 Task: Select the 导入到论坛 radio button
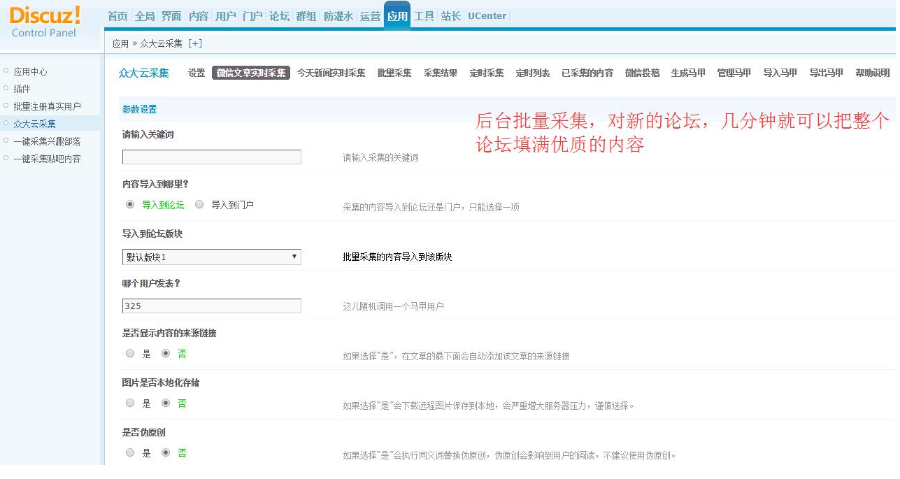click(130, 204)
